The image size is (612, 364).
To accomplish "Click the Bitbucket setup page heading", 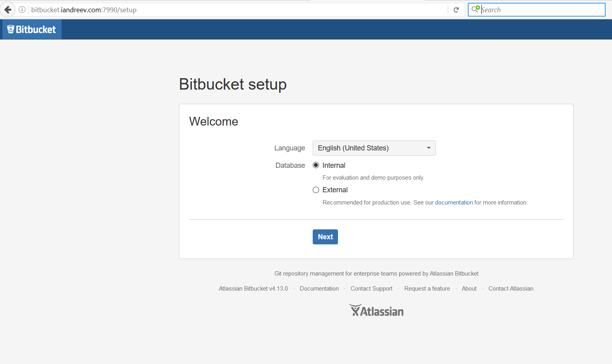I will click(233, 84).
